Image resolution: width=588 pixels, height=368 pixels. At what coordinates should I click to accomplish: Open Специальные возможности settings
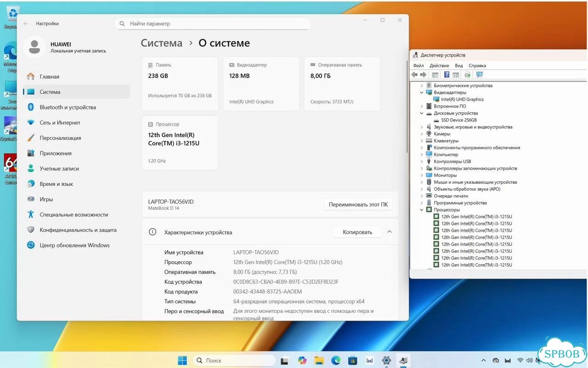pos(76,215)
